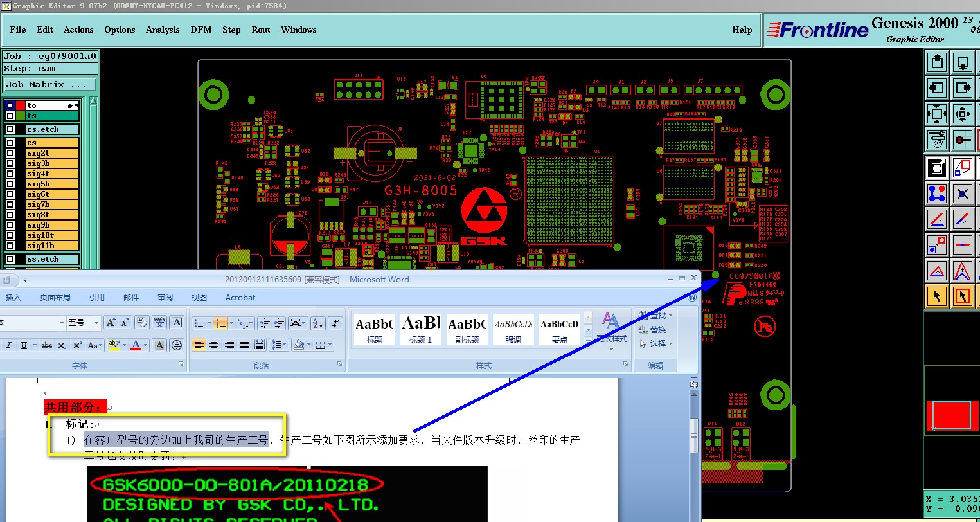The height and width of the screenshot is (522, 980).
Task: Toggle display checkbox for layer sig5b
Action: (10, 184)
